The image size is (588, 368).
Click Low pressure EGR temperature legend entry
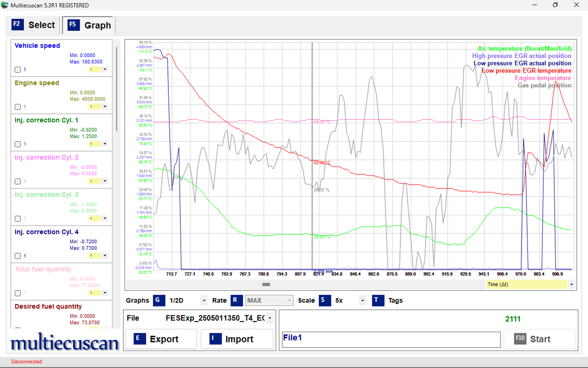pos(526,71)
